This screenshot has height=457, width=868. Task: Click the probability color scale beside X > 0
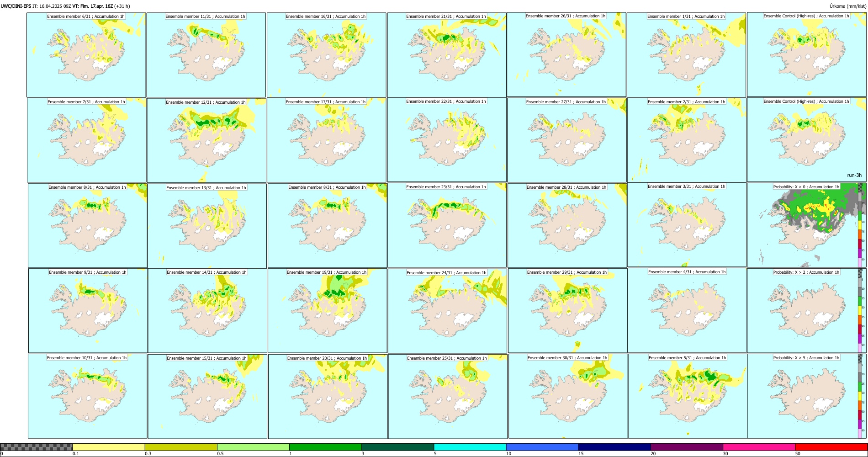[x=860, y=225]
